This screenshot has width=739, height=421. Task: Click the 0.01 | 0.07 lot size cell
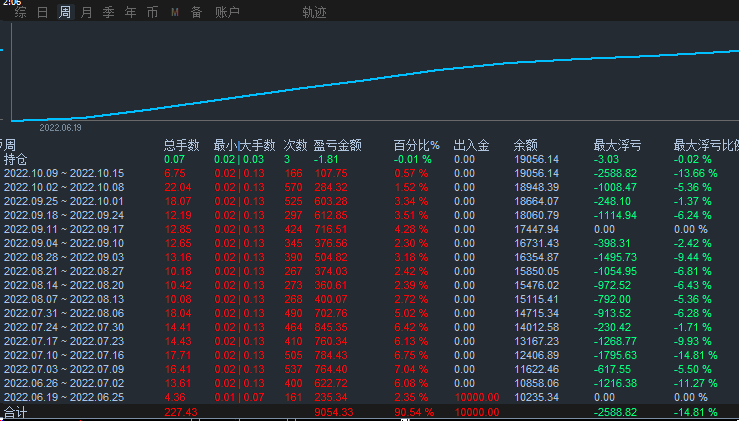tap(239, 397)
